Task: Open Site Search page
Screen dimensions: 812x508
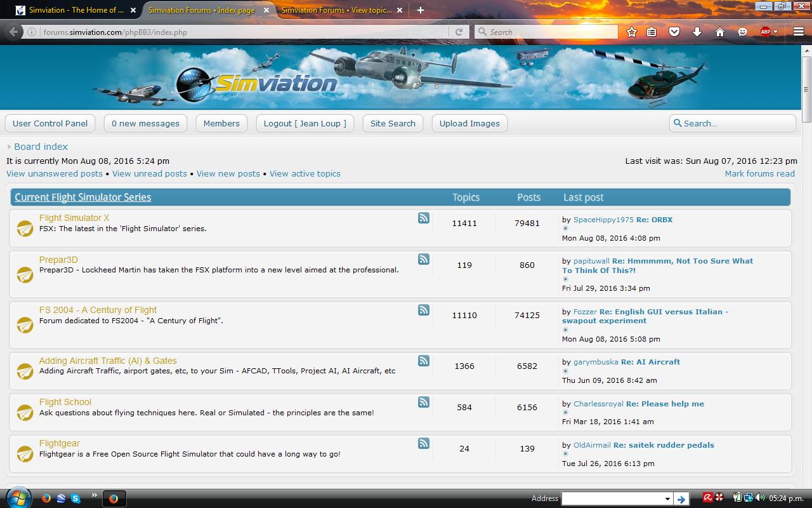Action: coord(393,123)
